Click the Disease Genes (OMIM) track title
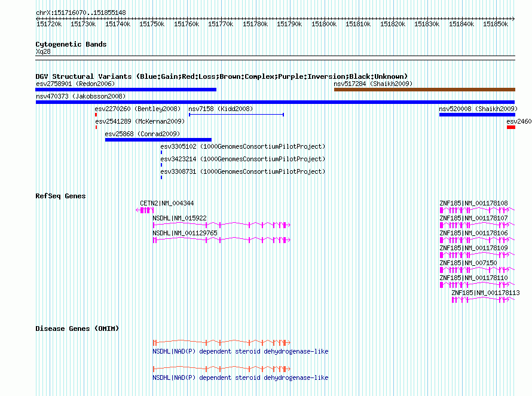Image resolution: width=532 pixels, height=396 pixels. click(x=77, y=329)
